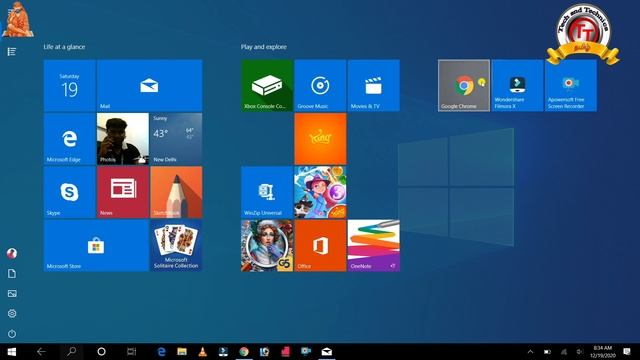The width and height of the screenshot is (640, 360).
Task: Open Settings gear in the Start sidebar
Action: pyautogui.click(x=12, y=313)
